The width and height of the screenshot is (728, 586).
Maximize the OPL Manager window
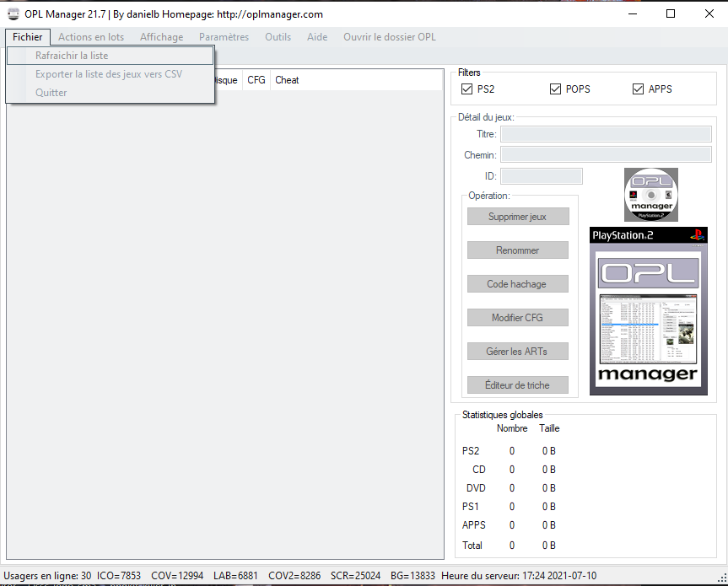point(671,14)
